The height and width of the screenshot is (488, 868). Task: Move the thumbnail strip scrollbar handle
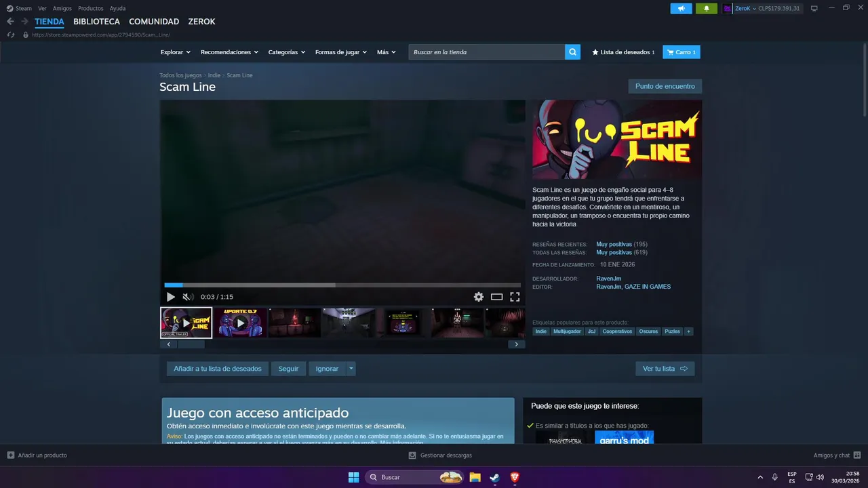tap(191, 344)
